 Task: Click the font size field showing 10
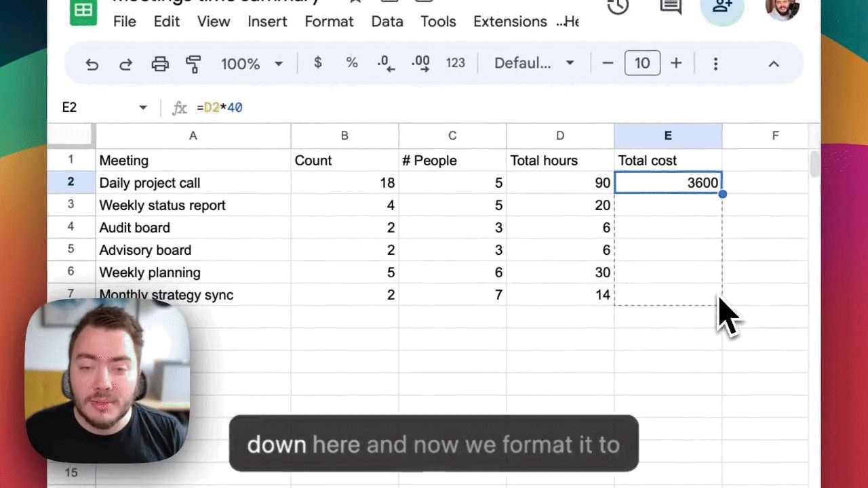[x=642, y=64]
